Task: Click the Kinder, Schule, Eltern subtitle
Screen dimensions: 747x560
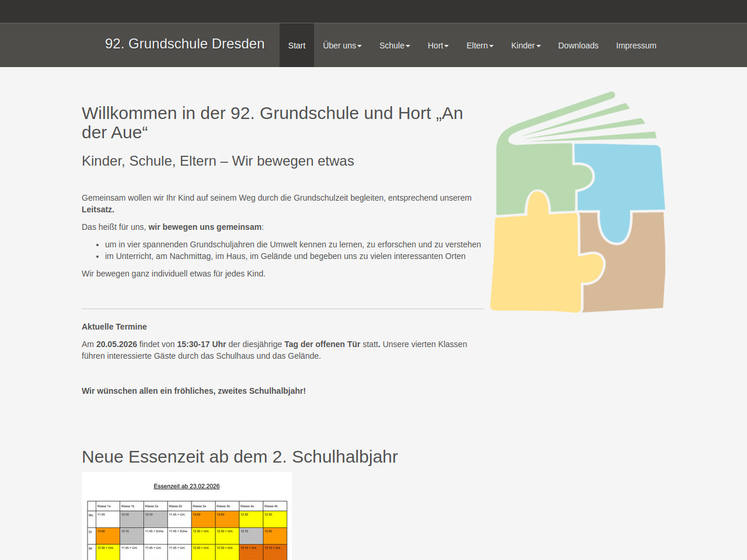Action: pyautogui.click(x=218, y=161)
